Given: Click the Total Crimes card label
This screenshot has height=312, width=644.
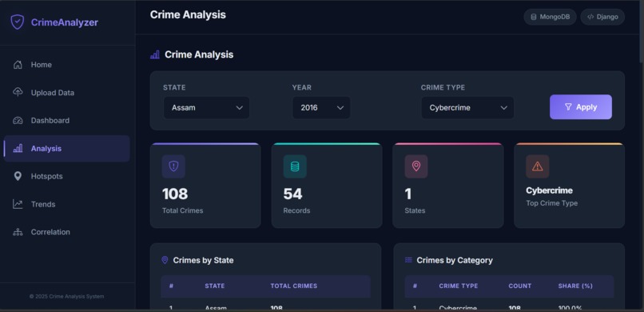Looking at the screenshot, I should click(x=182, y=210).
